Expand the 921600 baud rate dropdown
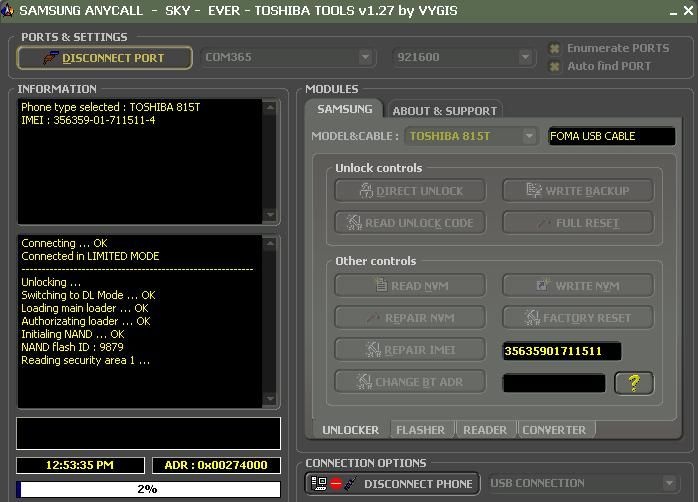The width and height of the screenshot is (698, 502). [527, 57]
